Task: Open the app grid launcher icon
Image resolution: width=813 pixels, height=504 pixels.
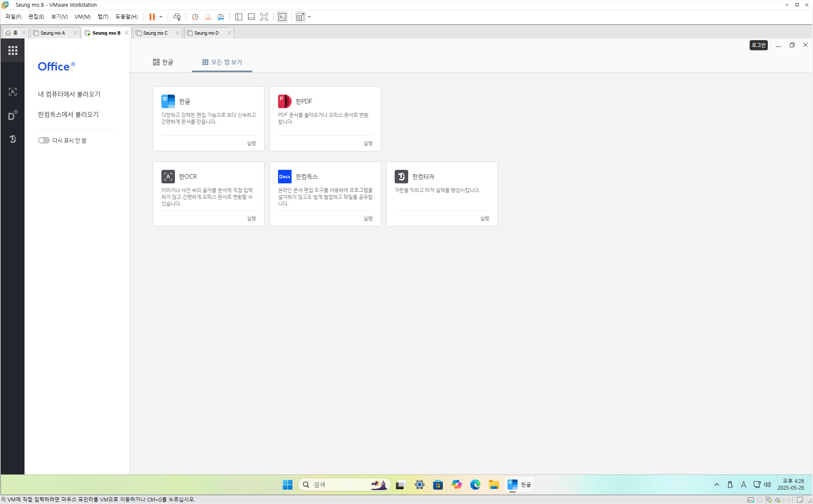Action: [x=13, y=50]
